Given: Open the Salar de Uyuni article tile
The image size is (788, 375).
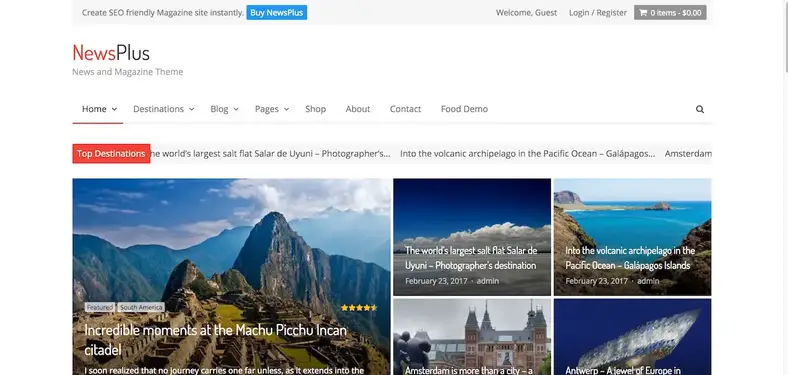Looking at the screenshot, I should coord(472,237).
